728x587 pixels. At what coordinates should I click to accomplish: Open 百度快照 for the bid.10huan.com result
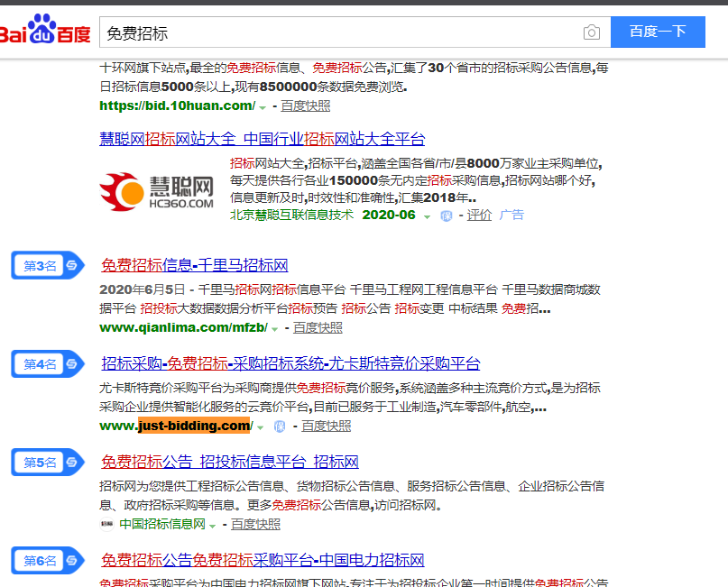tap(306, 105)
